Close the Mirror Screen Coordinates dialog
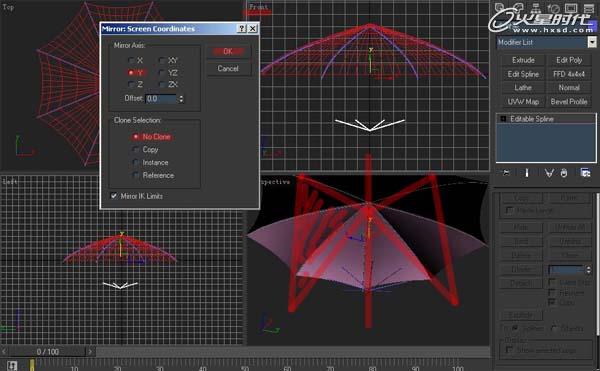 pos(253,29)
